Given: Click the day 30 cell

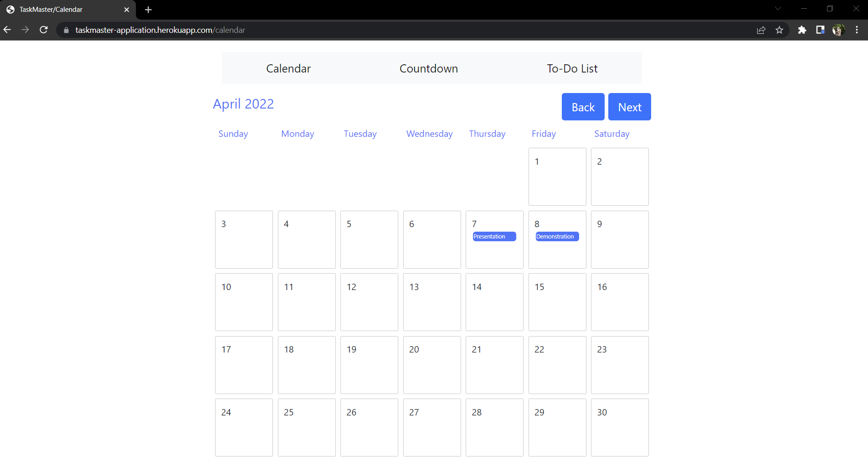Looking at the screenshot, I should [x=620, y=427].
